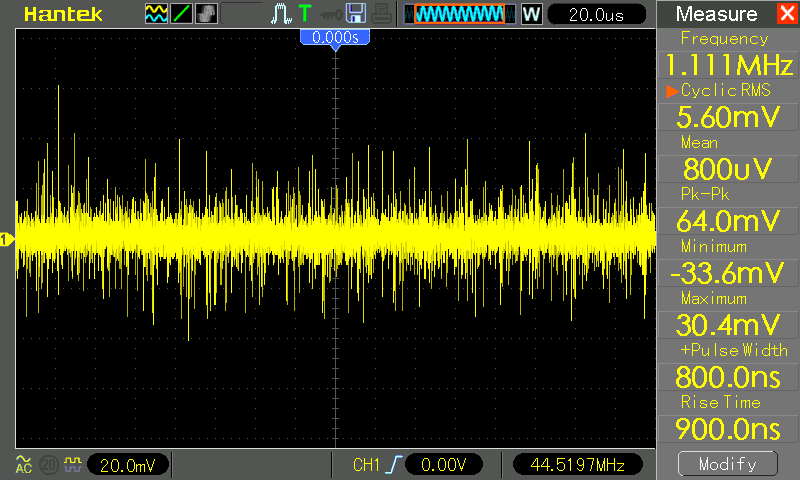This screenshot has height=480, width=800.
Task: Select the 44.5197MHz frequency counter readout
Action: click(578, 465)
